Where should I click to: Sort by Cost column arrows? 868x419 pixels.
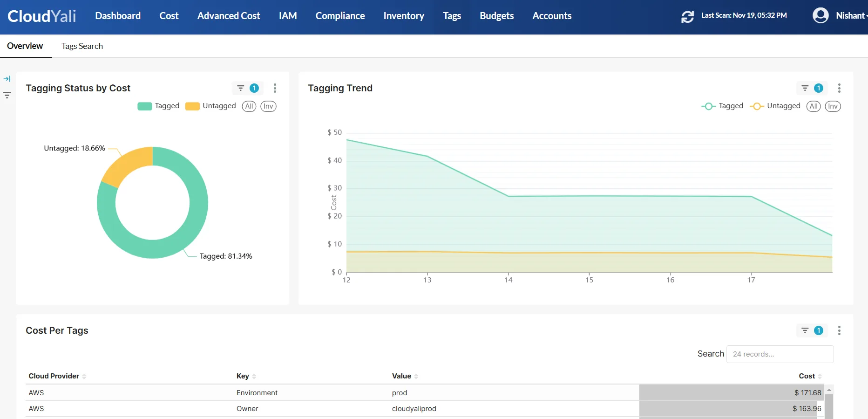click(x=820, y=377)
